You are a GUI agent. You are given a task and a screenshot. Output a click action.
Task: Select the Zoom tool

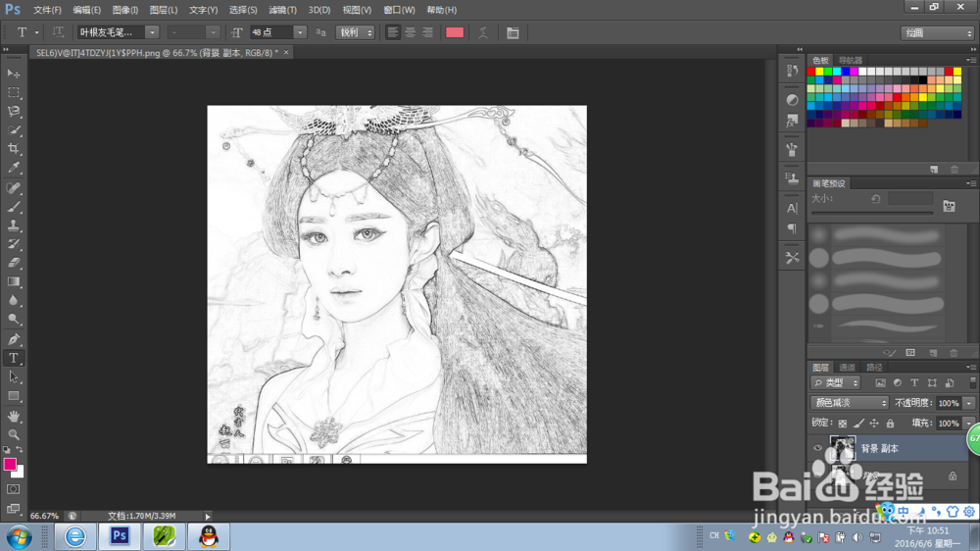point(13,434)
